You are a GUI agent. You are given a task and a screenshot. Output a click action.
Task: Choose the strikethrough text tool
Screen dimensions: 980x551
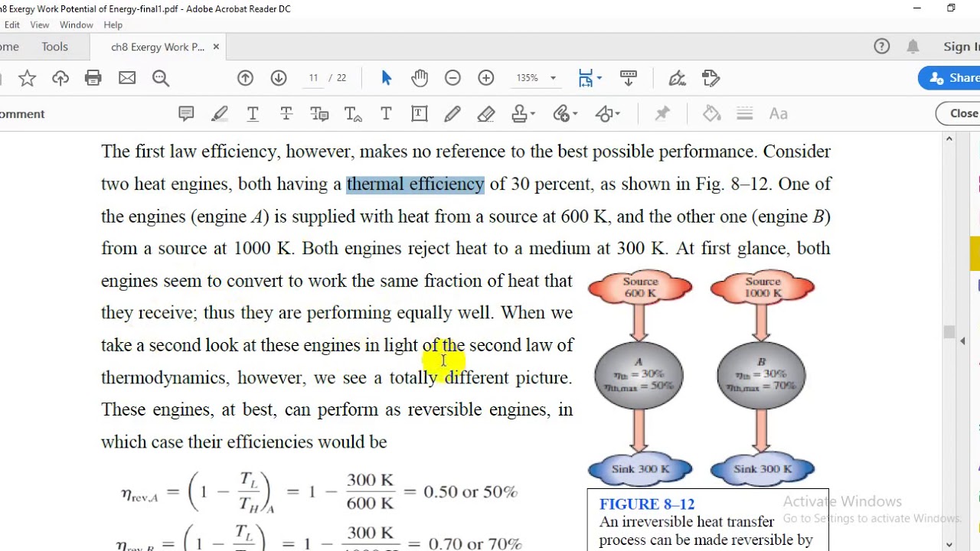pos(286,114)
